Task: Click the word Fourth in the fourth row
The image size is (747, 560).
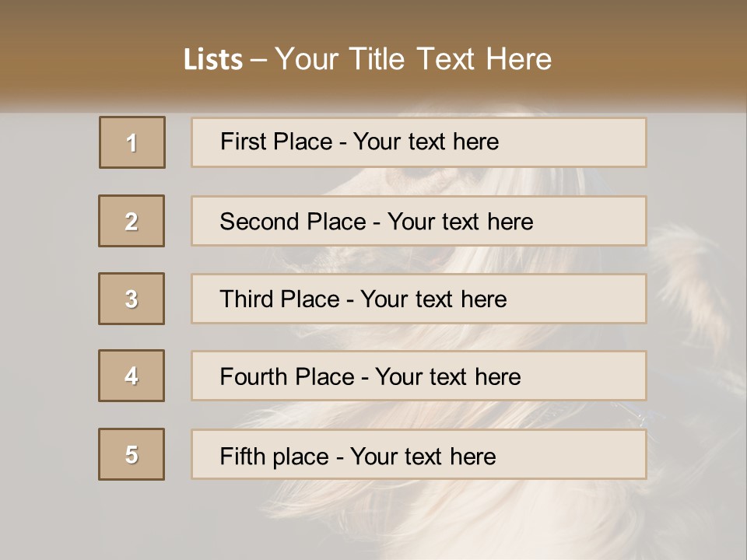Action: [254, 377]
